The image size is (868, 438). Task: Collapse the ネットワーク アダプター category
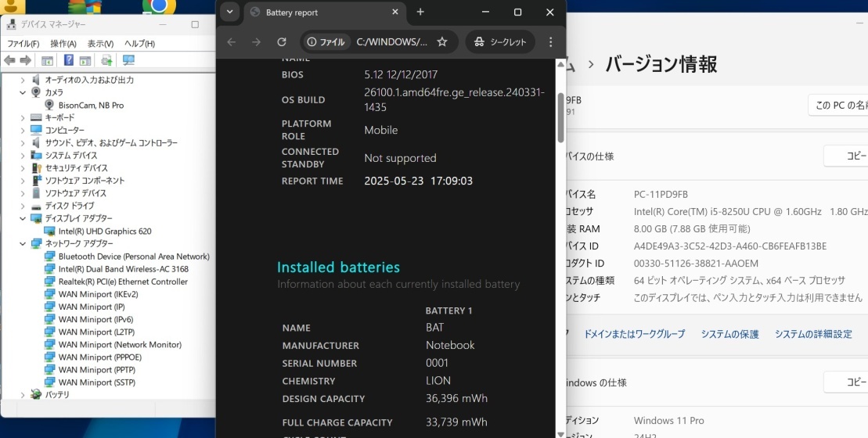23,244
